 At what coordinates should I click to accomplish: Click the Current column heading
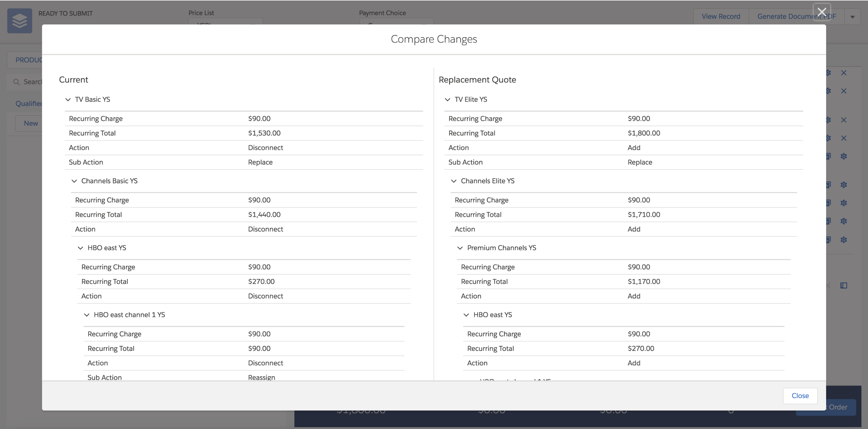73,80
